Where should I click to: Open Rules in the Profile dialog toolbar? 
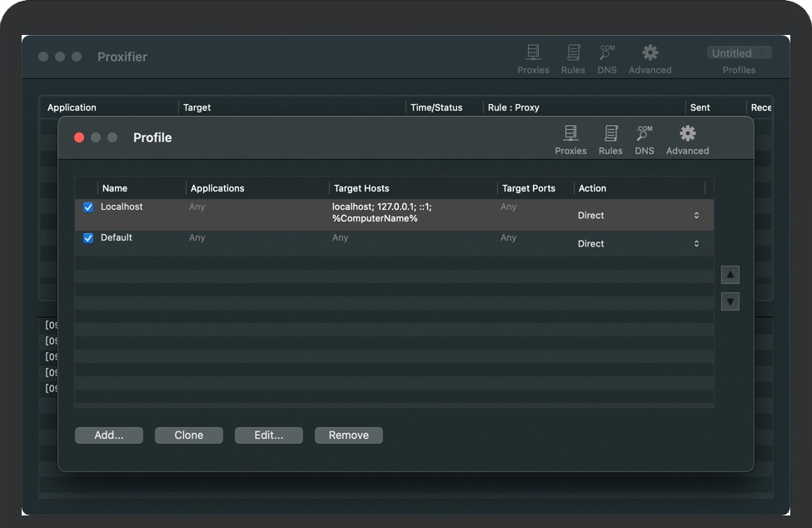610,139
